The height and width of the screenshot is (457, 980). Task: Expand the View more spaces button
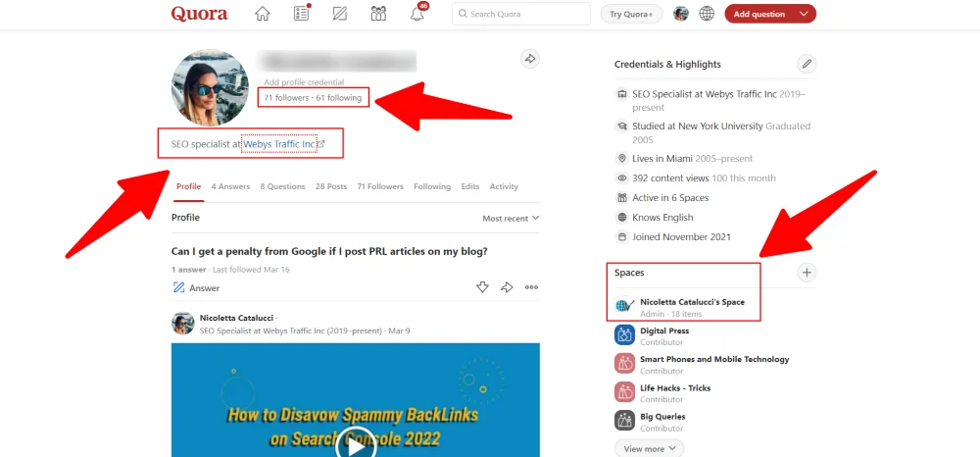pos(650,449)
